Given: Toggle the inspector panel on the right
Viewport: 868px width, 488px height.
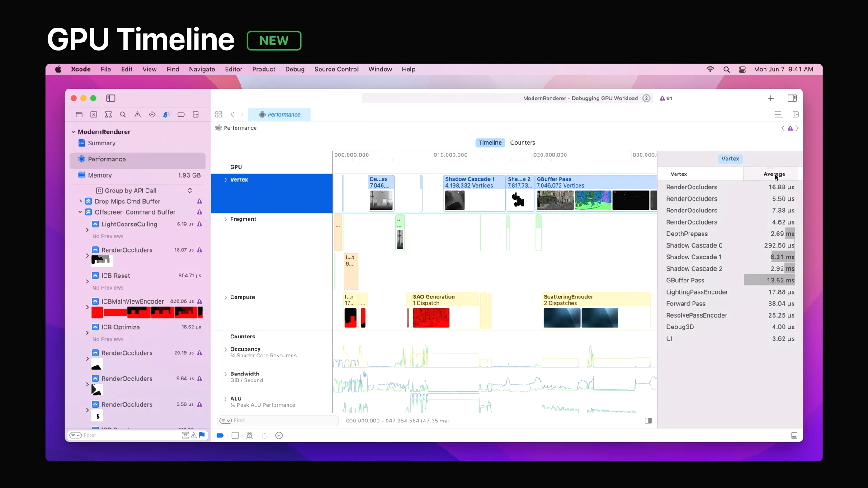Looking at the screenshot, I should pyautogui.click(x=792, y=98).
